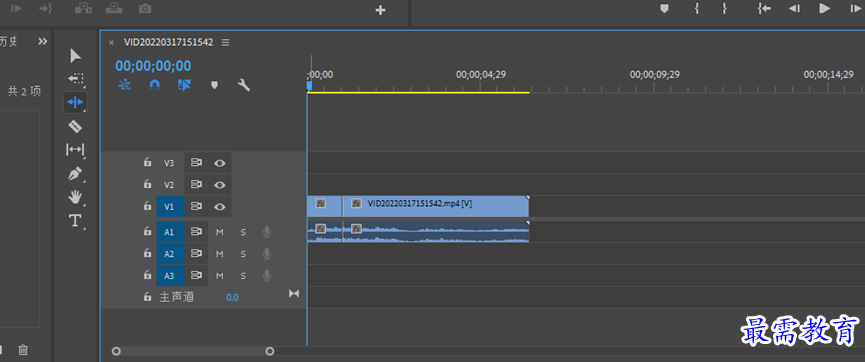This screenshot has width=865, height=362.
Task: Click the Mark Out brace button
Action: [724, 8]
